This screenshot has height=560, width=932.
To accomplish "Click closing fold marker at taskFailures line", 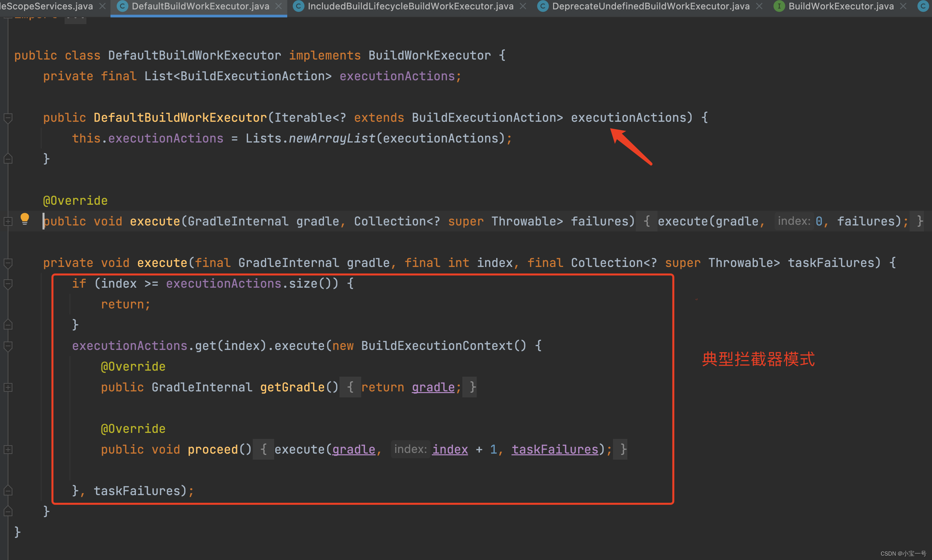I will (x=8, y=490).
